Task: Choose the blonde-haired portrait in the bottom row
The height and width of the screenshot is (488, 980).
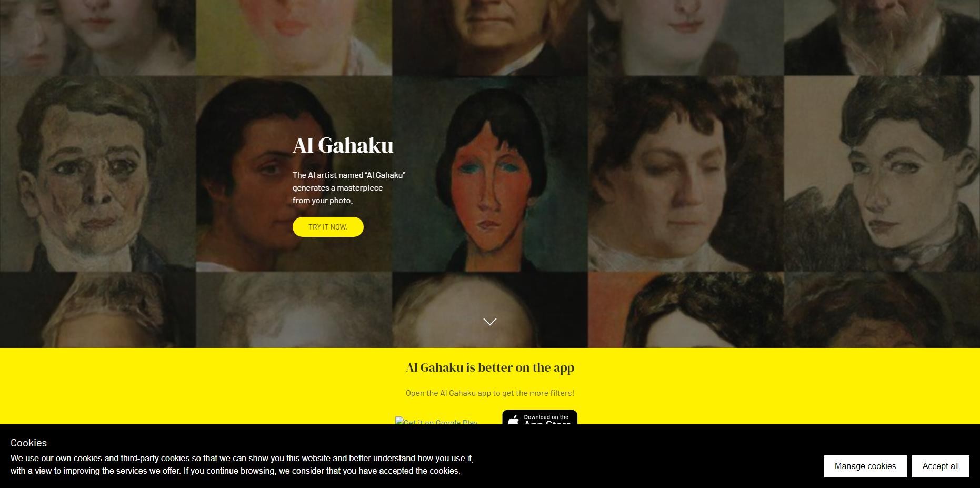Action: pyautogui.click(x=98, y=310)
